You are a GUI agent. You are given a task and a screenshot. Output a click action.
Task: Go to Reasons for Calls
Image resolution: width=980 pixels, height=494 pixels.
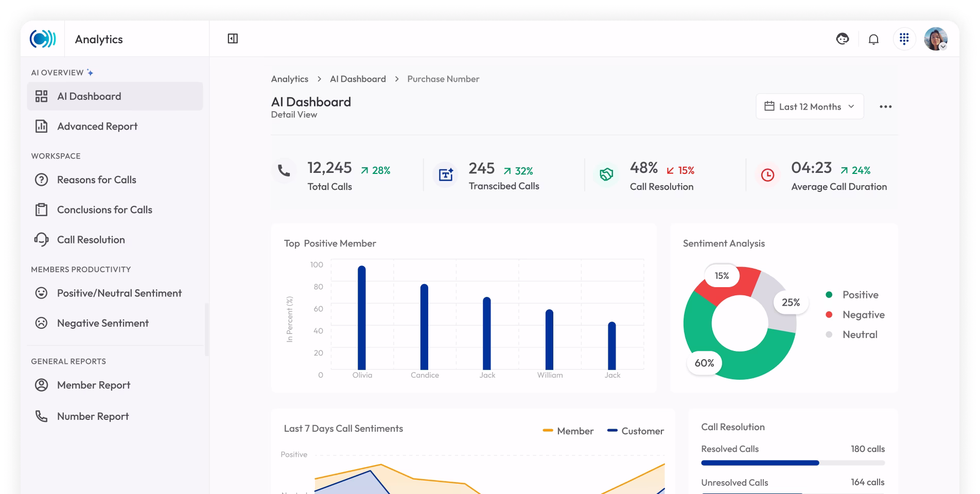(x=115, y=180)
